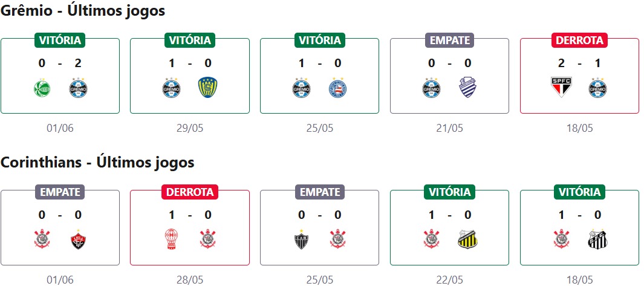Click the Grêmio crest in the 0-2 win card
Image resolution: width=644 pixels, height=286 pixels.
(79, 88)
